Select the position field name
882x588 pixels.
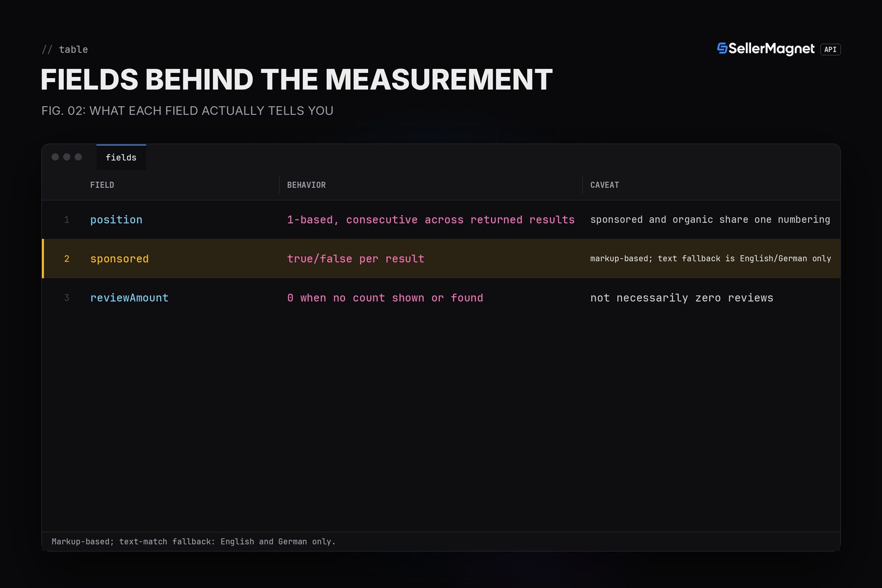pos(116,219)
